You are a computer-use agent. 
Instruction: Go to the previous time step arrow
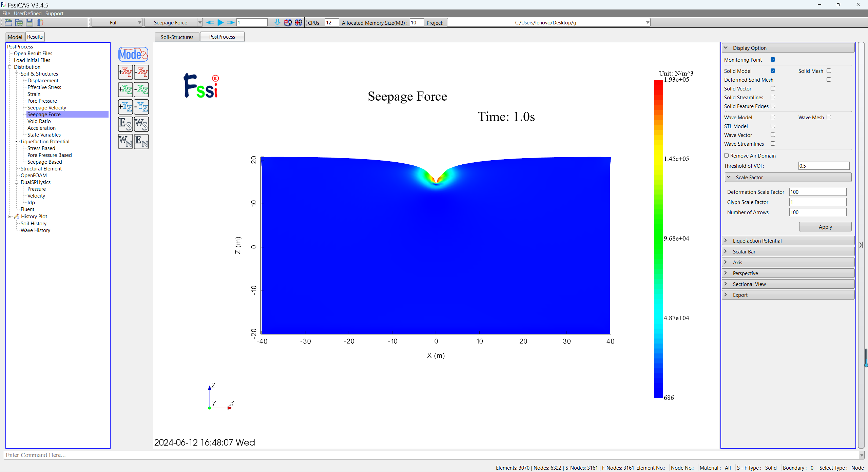(x=210, y=23)
